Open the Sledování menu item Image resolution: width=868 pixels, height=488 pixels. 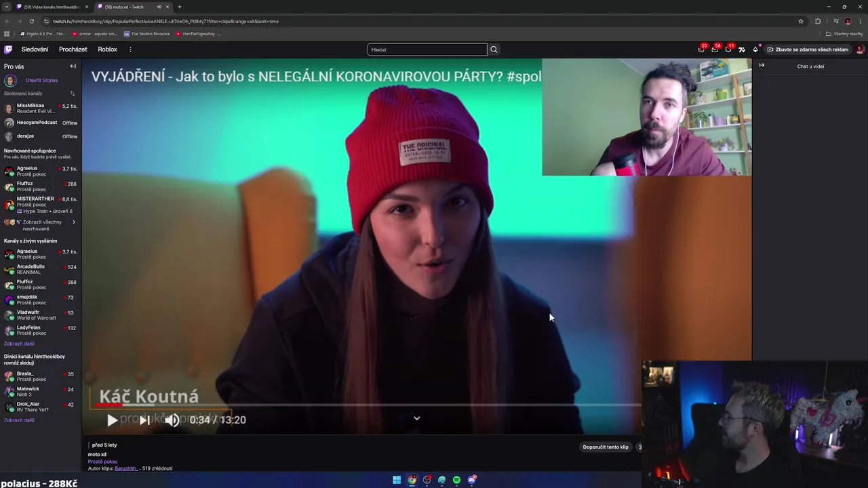click(x=35, y=49)
